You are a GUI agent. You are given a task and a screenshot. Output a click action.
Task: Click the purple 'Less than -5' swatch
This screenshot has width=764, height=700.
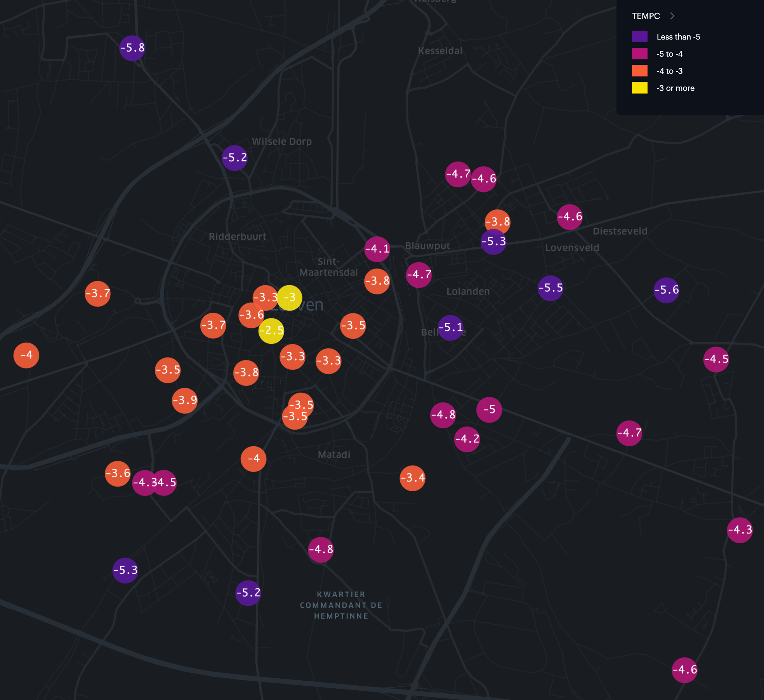coord(639,37)
